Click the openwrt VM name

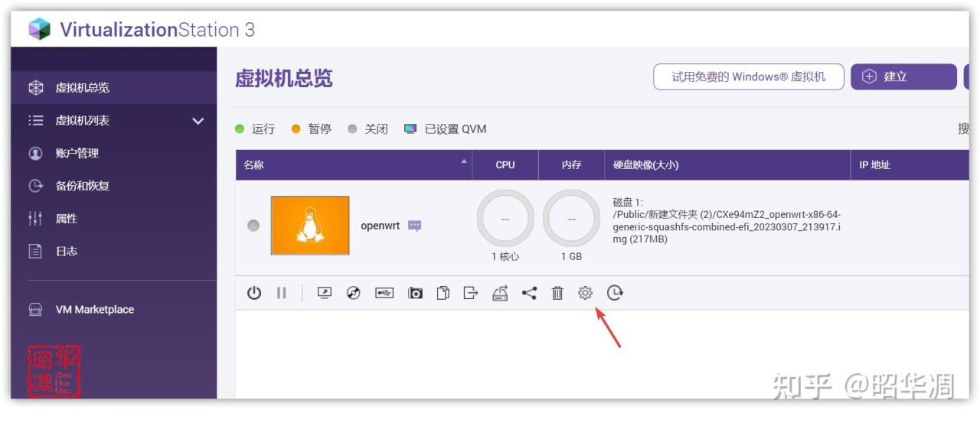[x=380, y=226]
